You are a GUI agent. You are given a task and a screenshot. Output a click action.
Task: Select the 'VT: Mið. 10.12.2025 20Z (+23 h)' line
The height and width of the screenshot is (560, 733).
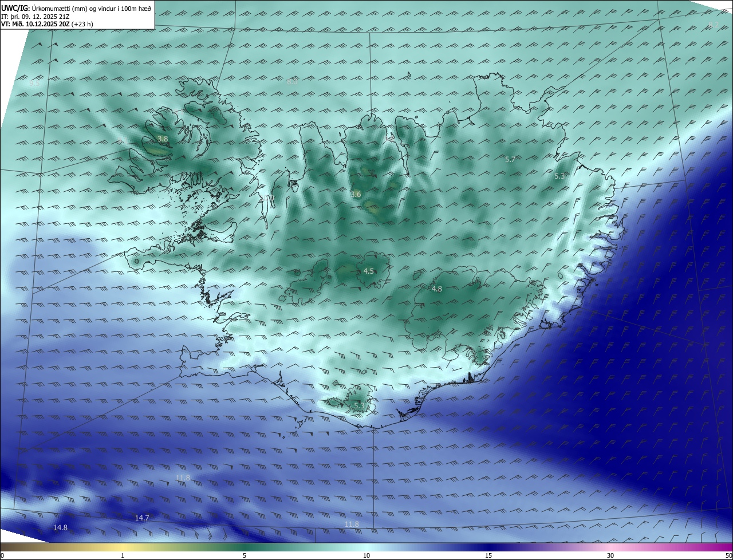tap(47, 24)
